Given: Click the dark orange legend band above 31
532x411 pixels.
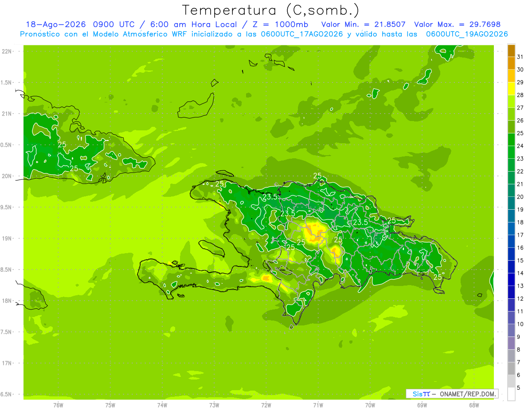Looking at the screenshot, I should coord(511,50).
